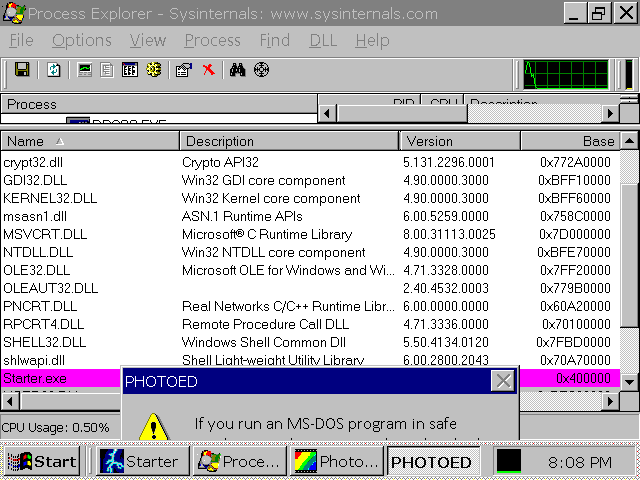This screenshot has width=640, height=480.
Task: Switch to Process Explorer taskbar button
Action: point(240,462)
